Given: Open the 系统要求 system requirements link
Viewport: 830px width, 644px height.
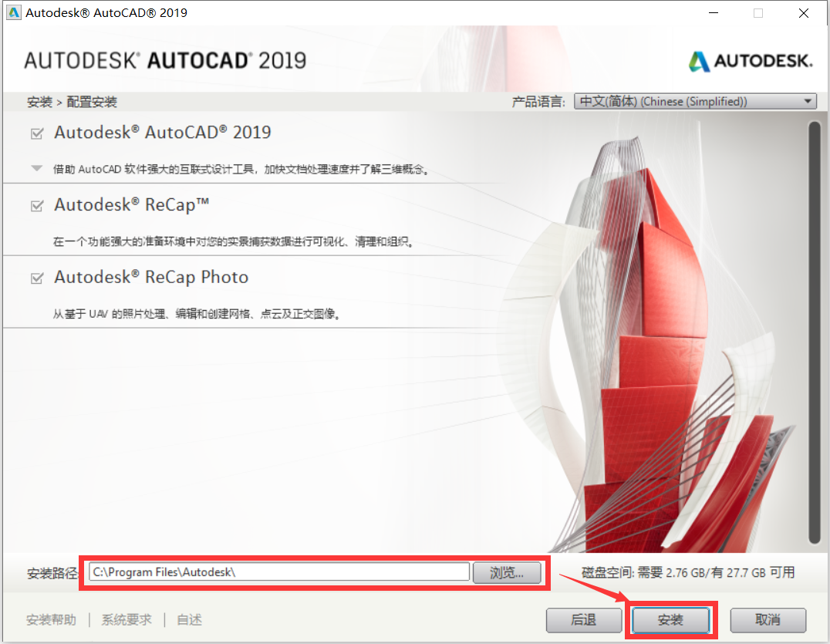Looking at the screenshot, I should point(127,619).
